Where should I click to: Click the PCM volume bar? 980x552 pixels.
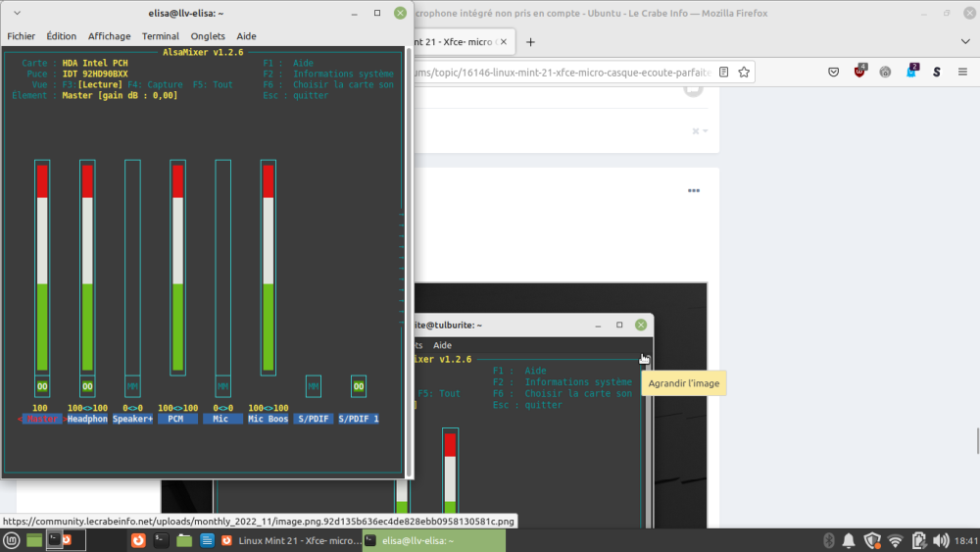177,267
